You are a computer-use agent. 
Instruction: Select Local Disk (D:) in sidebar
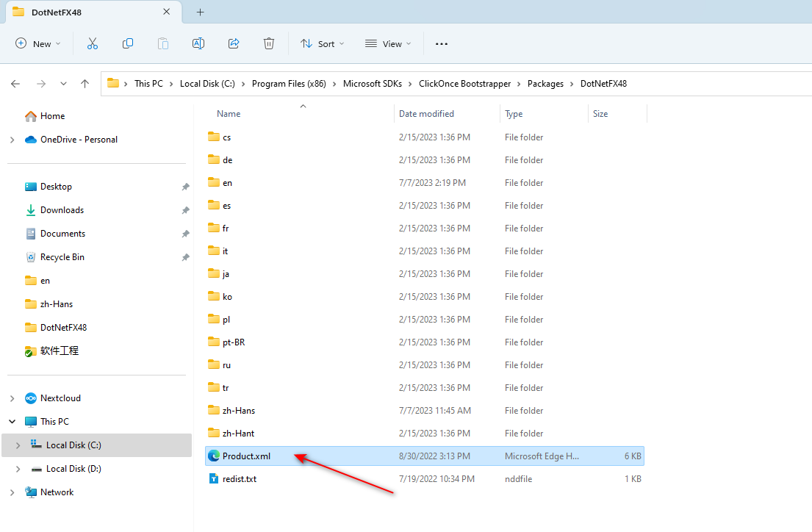pyautogui.click(x=73, y=469)
